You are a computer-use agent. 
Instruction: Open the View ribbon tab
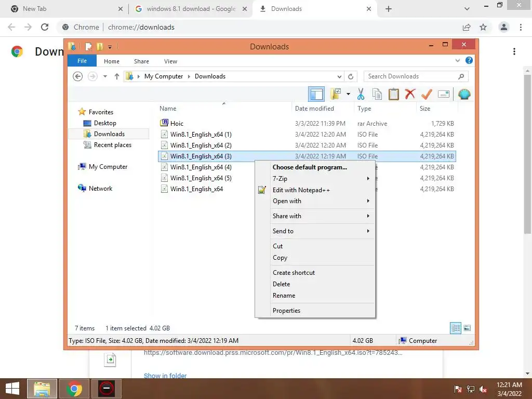pyautogui.click(x=170, y=61)
